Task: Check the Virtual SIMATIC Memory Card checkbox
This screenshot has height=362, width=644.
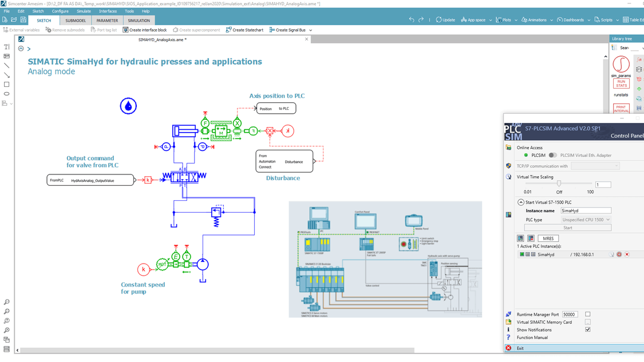Action: point(588,322)
